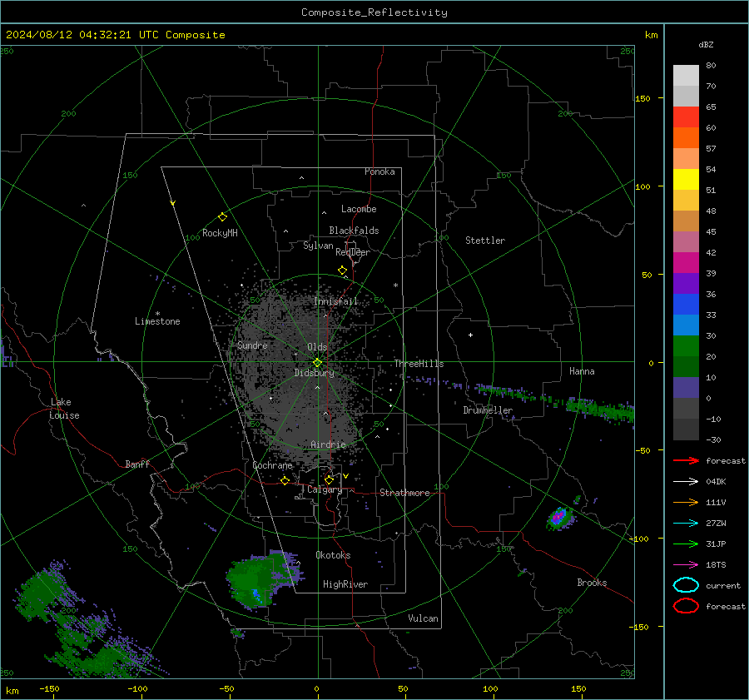
Task: Select the red forecast ellipse icon
Action: 686,606
